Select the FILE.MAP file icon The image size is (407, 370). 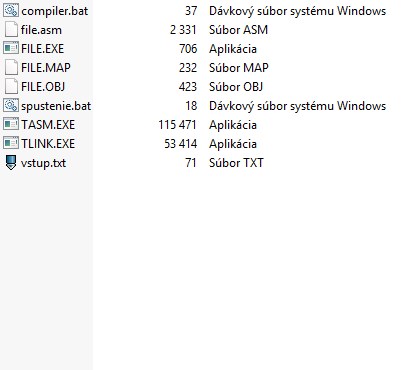coord(11,68)
